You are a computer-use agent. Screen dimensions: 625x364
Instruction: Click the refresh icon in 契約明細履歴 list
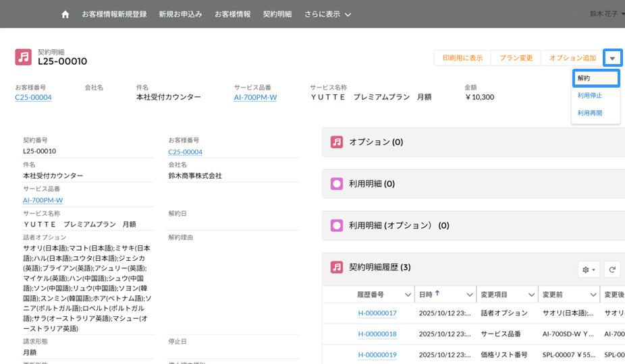pos(612,270)
